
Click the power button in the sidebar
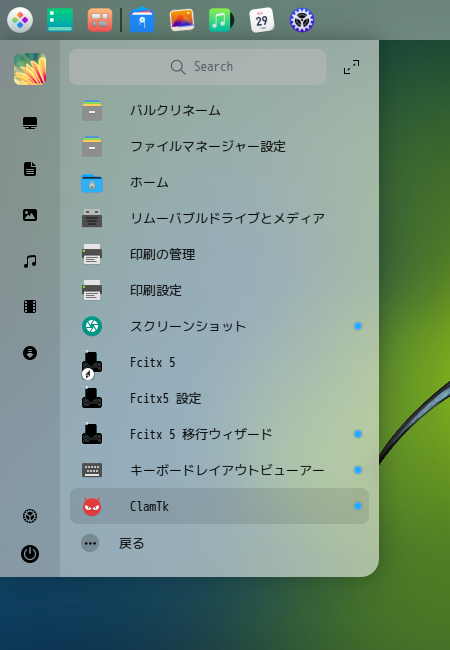pyautogui.click(x=30, y=554)
